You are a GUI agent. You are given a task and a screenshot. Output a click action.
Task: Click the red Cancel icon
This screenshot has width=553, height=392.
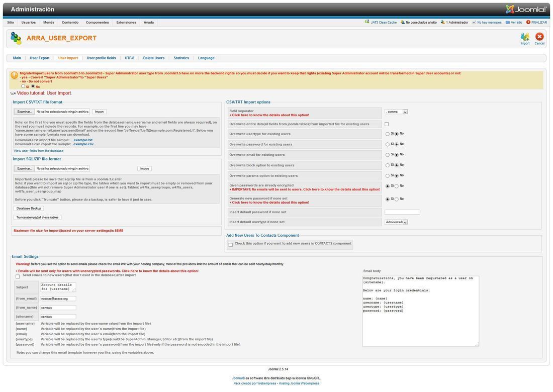[539, 37]
